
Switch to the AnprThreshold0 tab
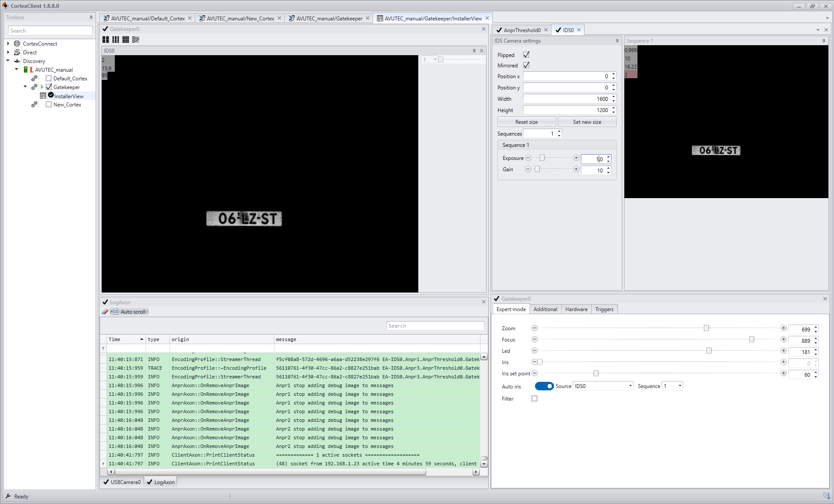tap(522, 30)
